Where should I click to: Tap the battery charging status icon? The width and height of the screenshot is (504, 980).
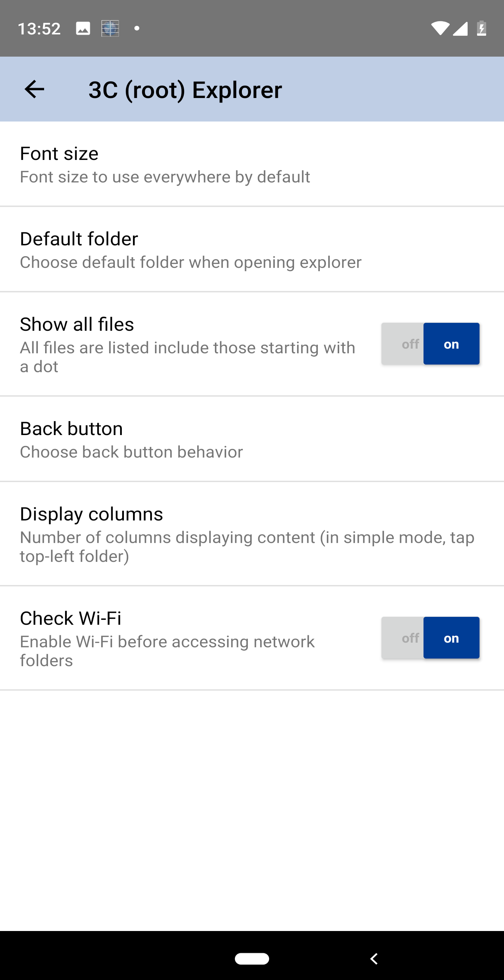481,29
